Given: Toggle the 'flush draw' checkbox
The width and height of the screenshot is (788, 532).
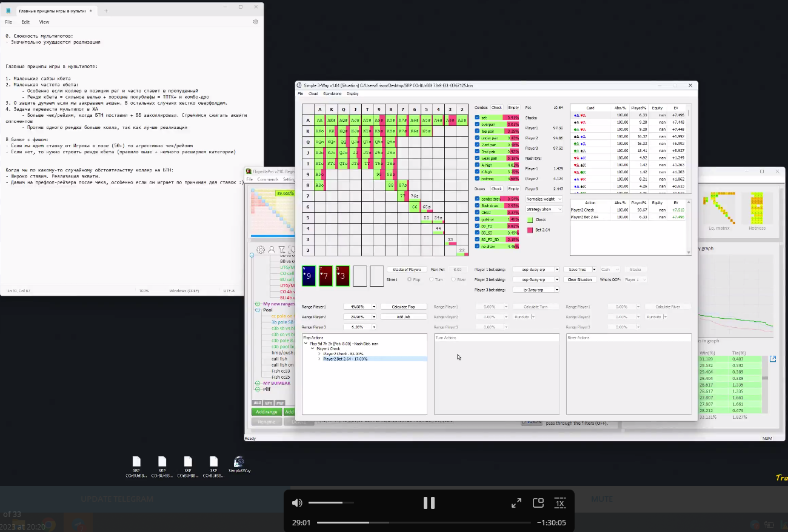Looking at the screenshot, I should (477, 205).
